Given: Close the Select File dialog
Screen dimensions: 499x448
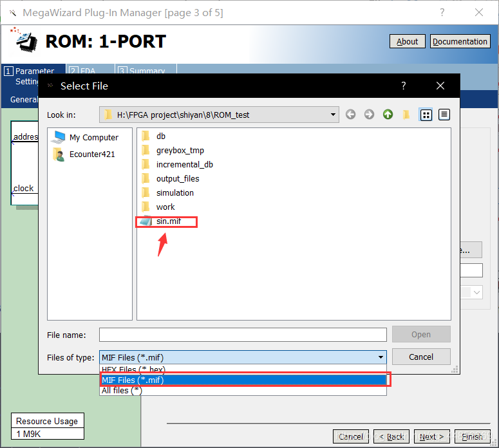Looking at the screenshot, I should (440, 86).
